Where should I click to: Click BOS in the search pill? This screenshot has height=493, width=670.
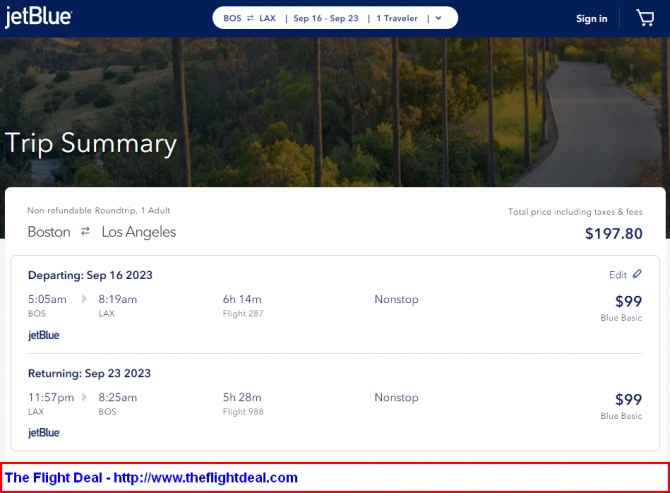click(x=232, y=18)
